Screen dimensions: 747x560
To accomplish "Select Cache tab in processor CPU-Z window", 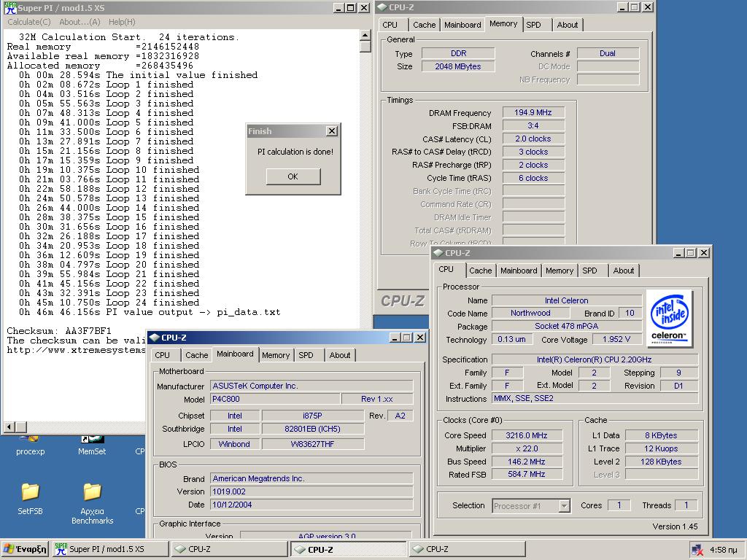I will coord(480,271).
